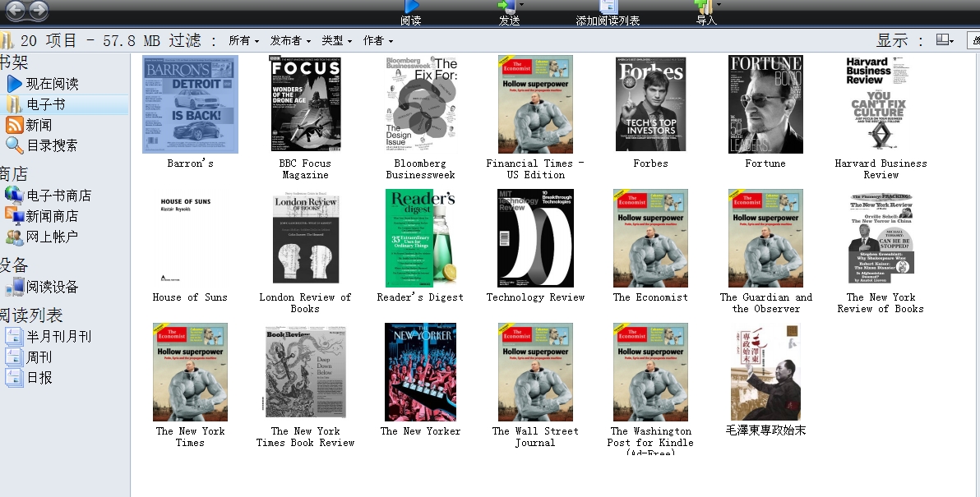Select 阅读设备 under devices

tap(51, 287)
